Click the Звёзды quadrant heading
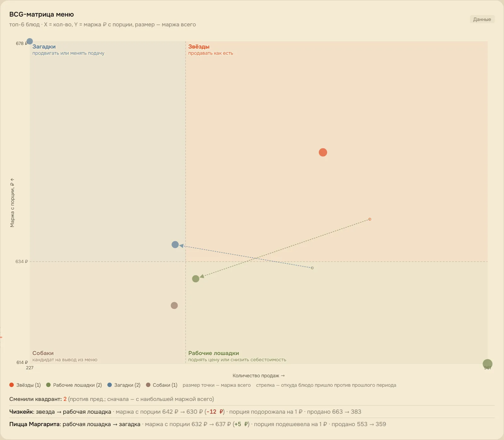 pos(199,47)
